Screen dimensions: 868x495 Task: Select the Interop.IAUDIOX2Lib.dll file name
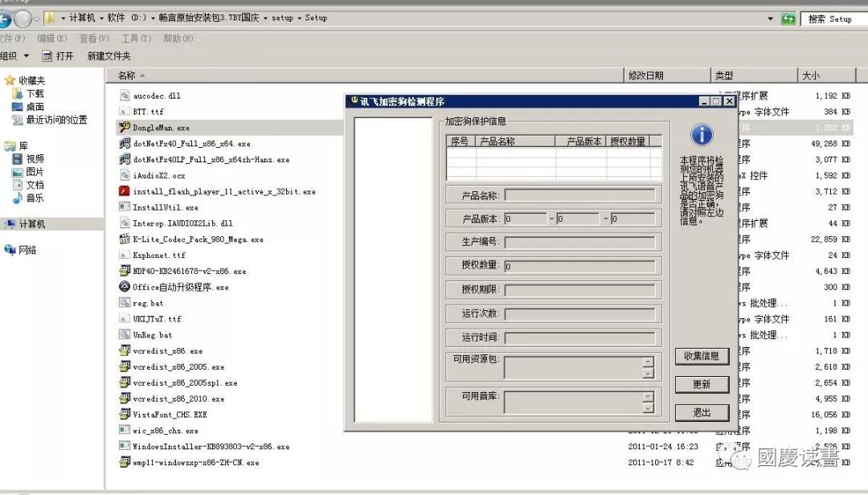[x=182, y=223]
